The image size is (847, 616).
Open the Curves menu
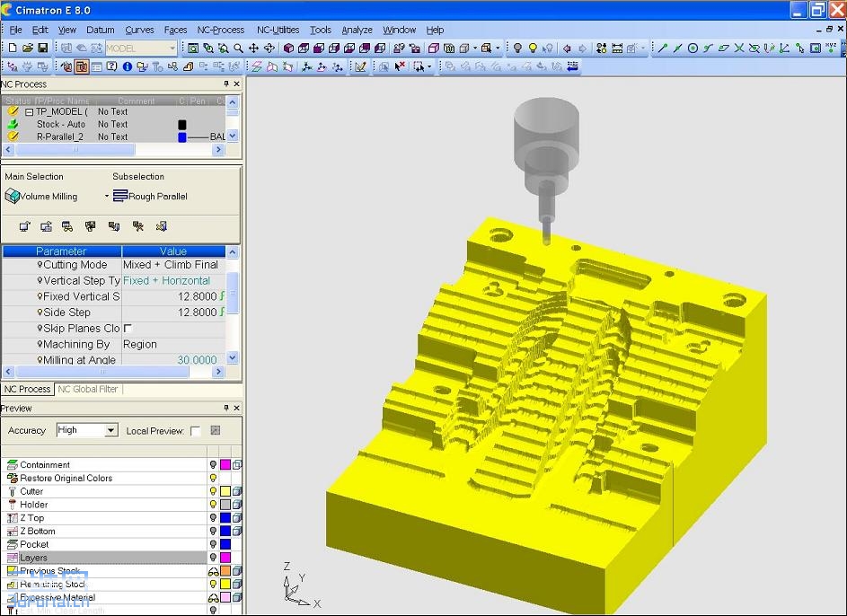139,30
